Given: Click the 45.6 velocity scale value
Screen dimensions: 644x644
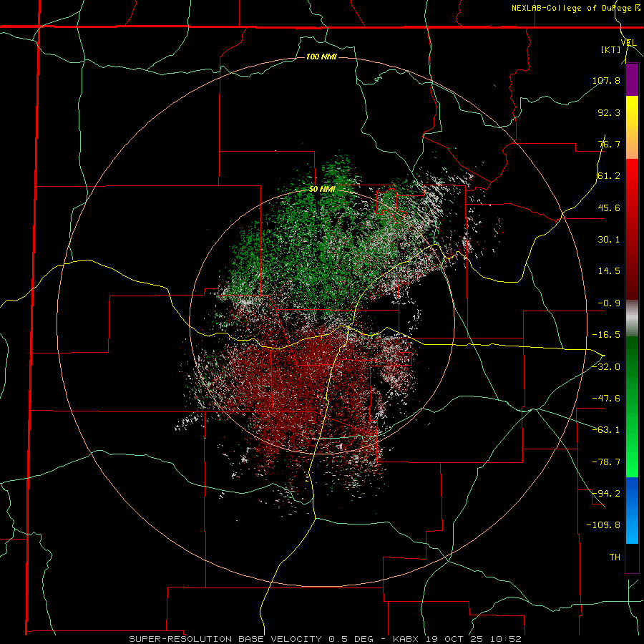Looking at the screenshot, I should (609, 208).
